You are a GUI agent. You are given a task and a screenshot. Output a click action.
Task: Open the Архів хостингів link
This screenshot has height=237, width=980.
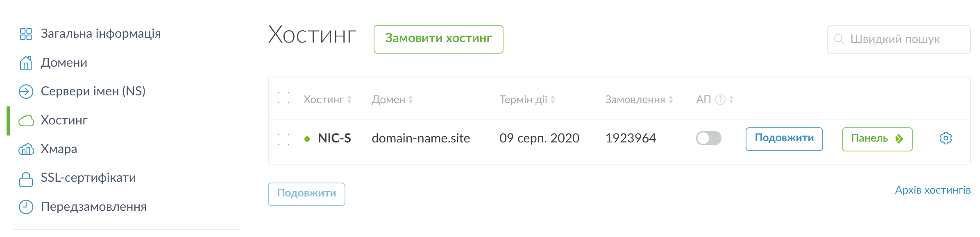pyautogui.click(x=932, y=190)
